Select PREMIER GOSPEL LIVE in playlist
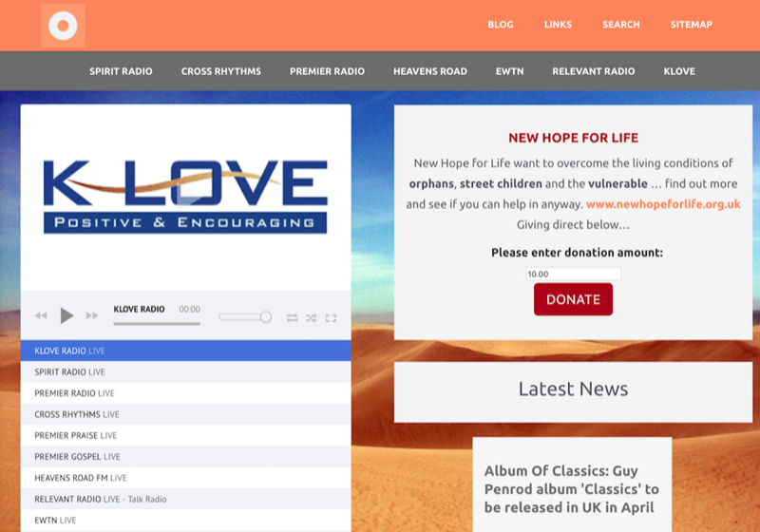This screenshot has height=532, width=760. coord(185,456)
